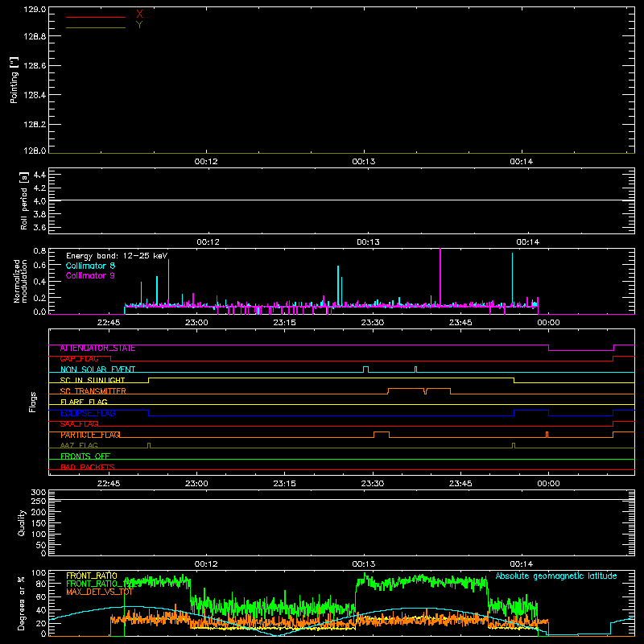Click the NON_SOLAR_EVENT flag label

97,369
